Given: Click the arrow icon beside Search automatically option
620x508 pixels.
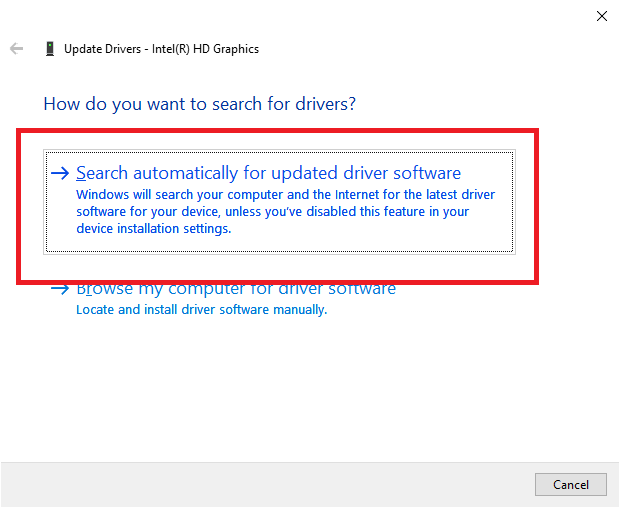Looking at the screenshot, I should (60, 173).
